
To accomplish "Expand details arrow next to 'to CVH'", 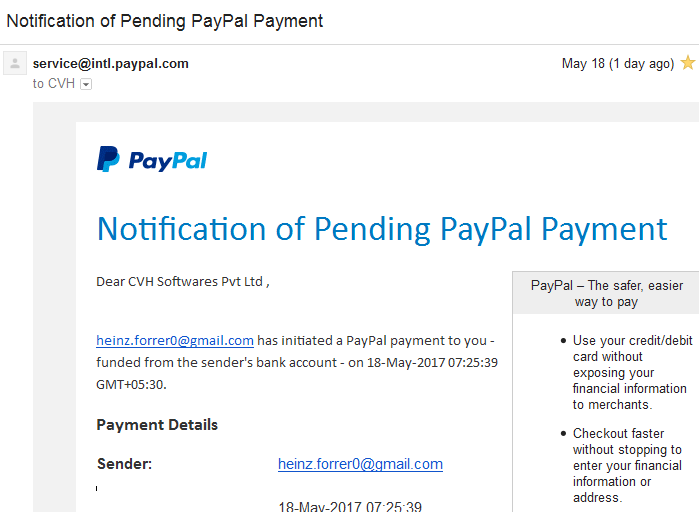I will click(x=86, y=84).
